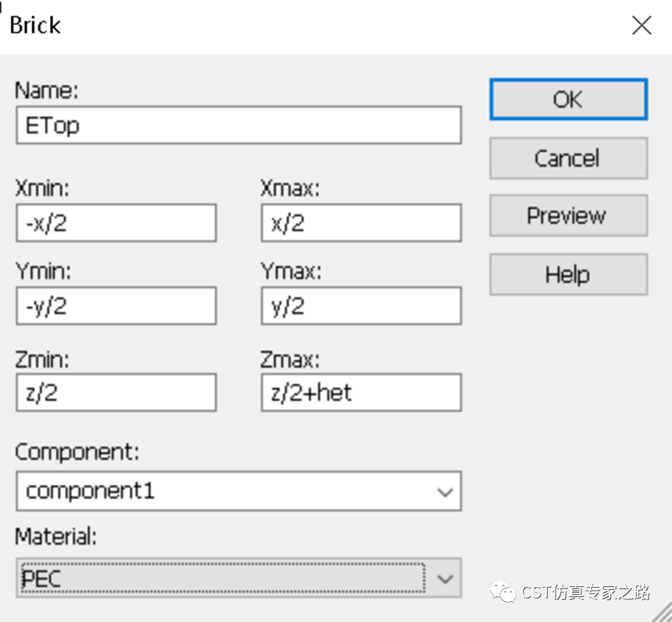Click the Name field containing ETop
Screen dimensions: 672x622
[x=238, y=126]
